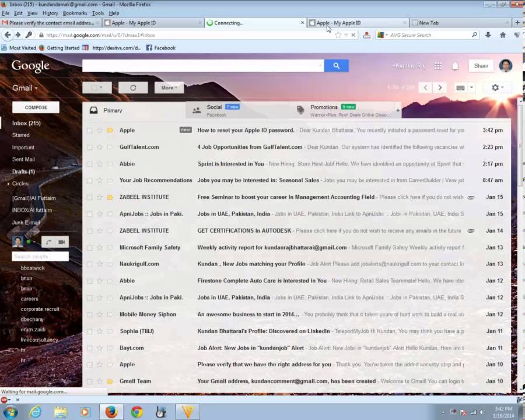
Task: Open the Drafts (1) folder
Action: 23,171
